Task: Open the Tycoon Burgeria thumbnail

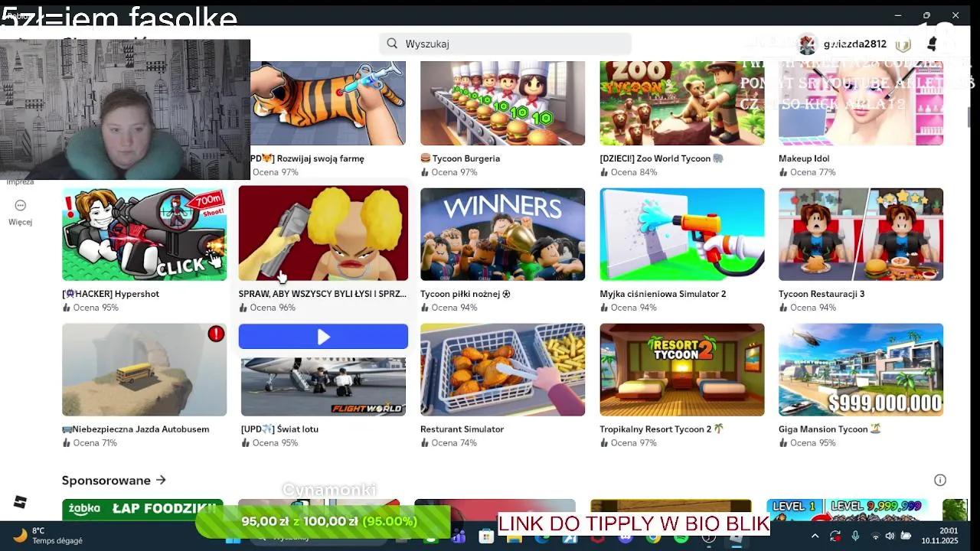Action: coord(502,103)
